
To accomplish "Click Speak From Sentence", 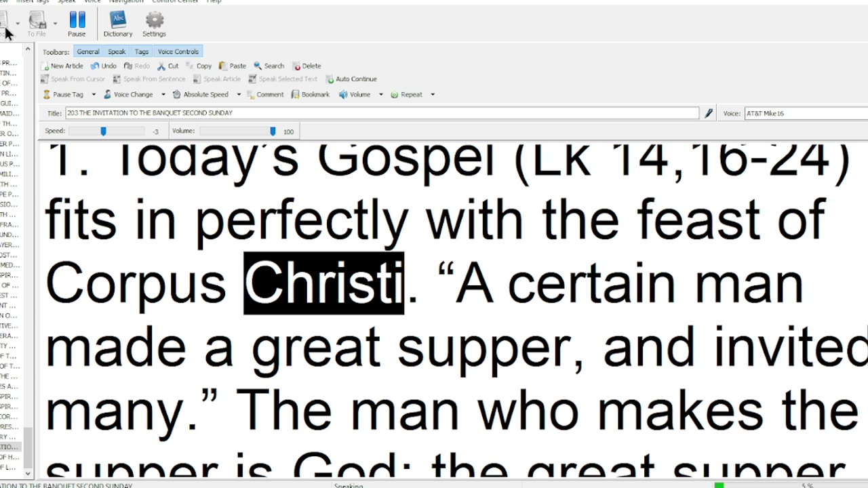I will [x=149, y=79].
